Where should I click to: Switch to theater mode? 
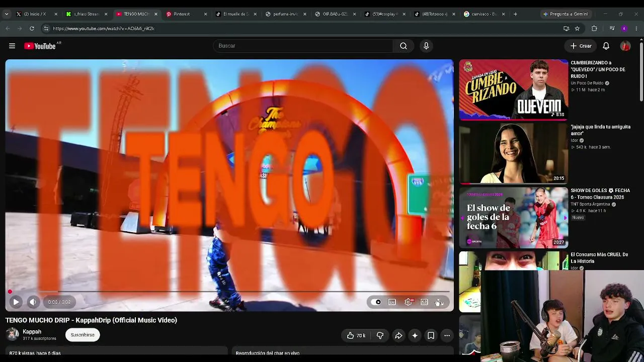click(424, 302)
